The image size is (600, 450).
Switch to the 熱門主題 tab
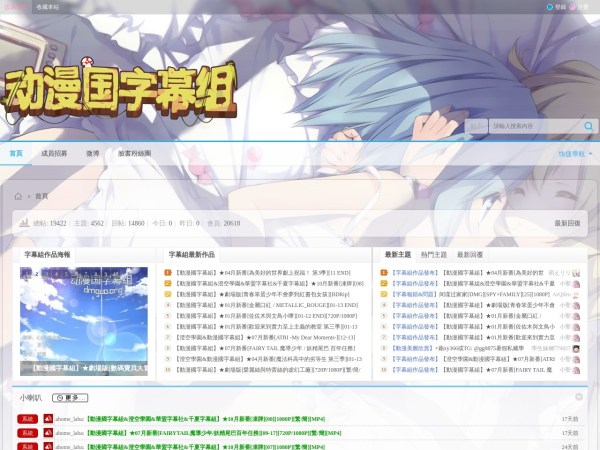click(434, 255)
